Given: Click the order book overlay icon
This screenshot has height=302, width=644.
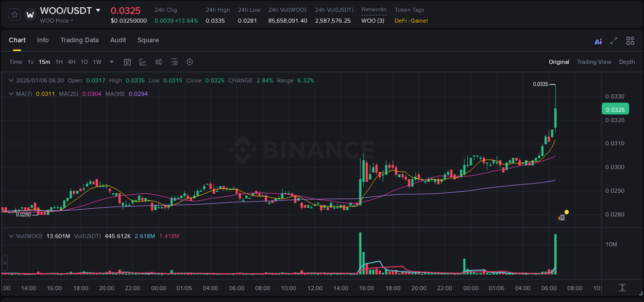Looking at the screenshot, I should (x=158, y=62).
